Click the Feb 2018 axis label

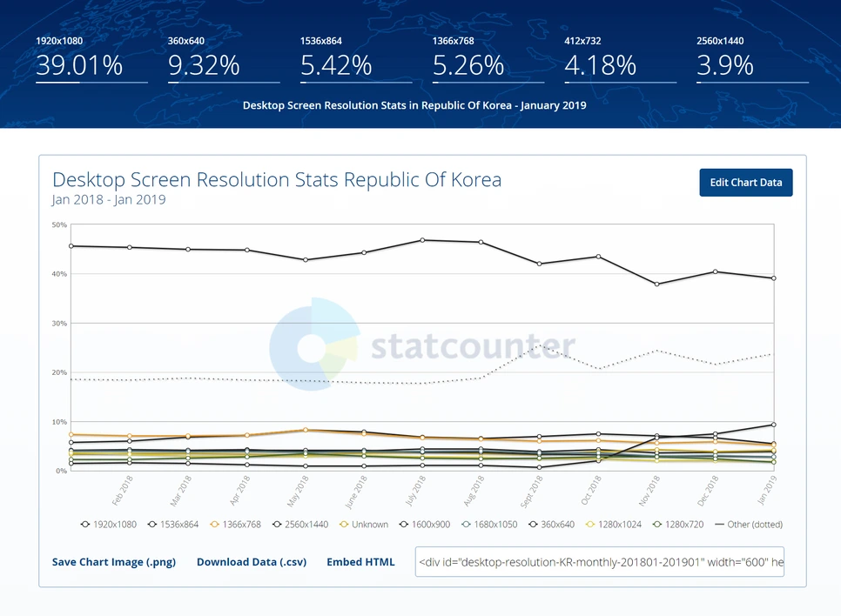tap(122, 491)
